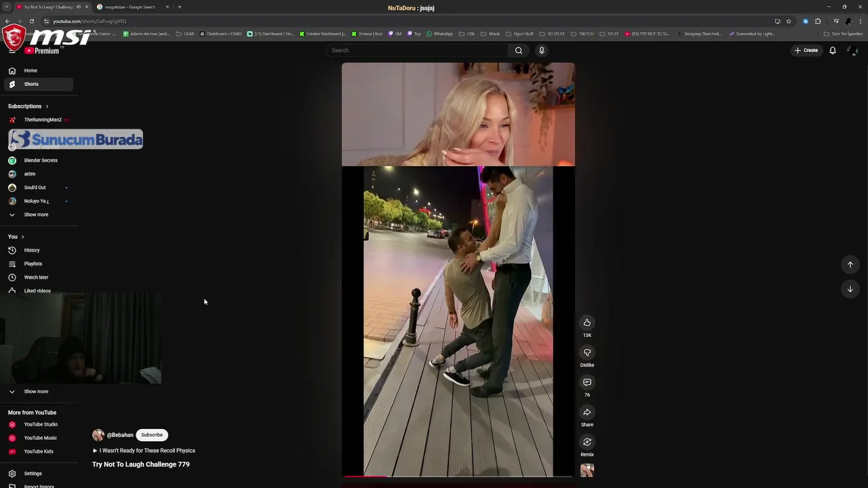Open Tüm Yer İşaretleri bookmarks folder
The height and width of the screenshot is (488, 868).
844,34
